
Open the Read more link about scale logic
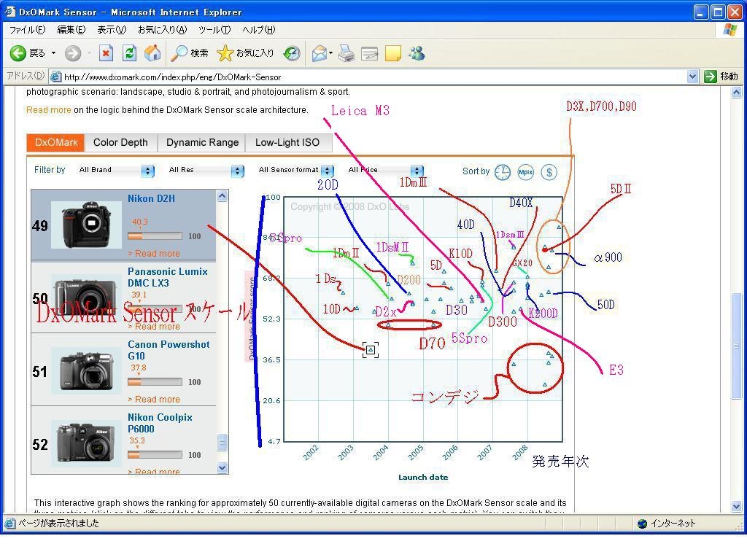click(49, 110)
